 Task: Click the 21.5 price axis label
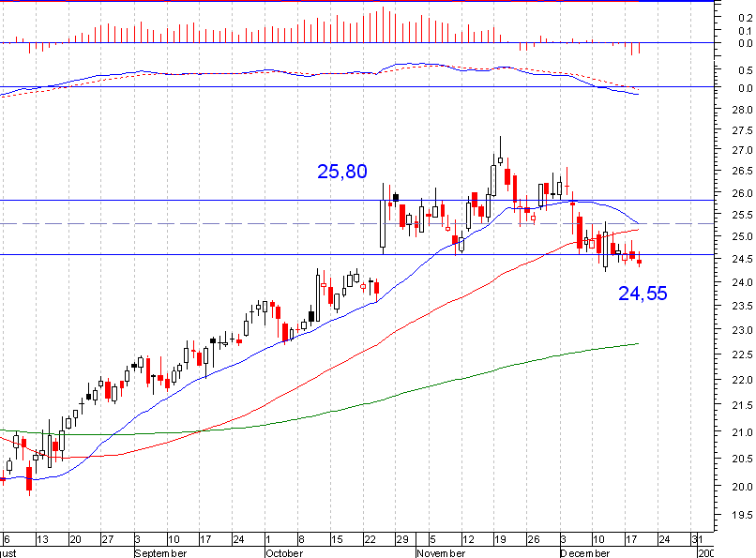(x=743, y=406)
